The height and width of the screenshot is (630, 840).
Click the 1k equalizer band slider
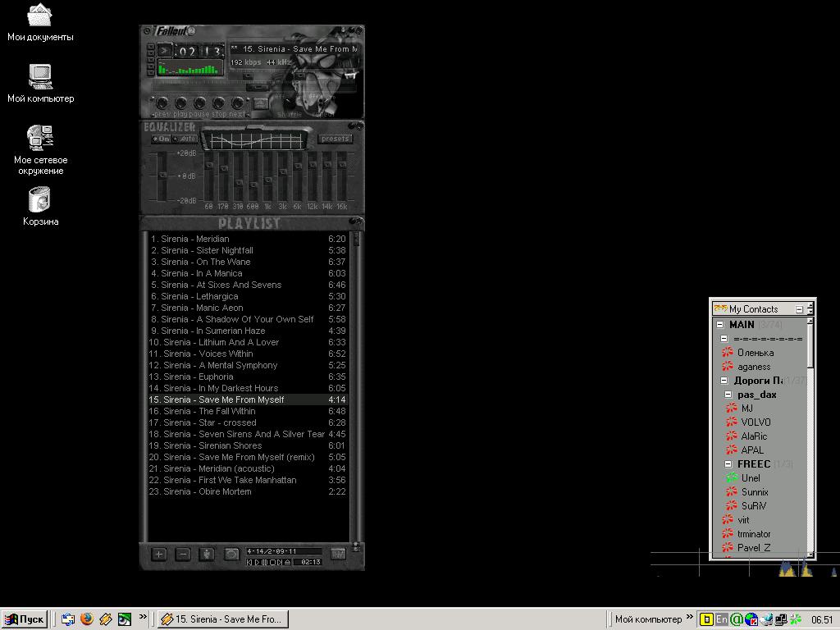[267, 176]
